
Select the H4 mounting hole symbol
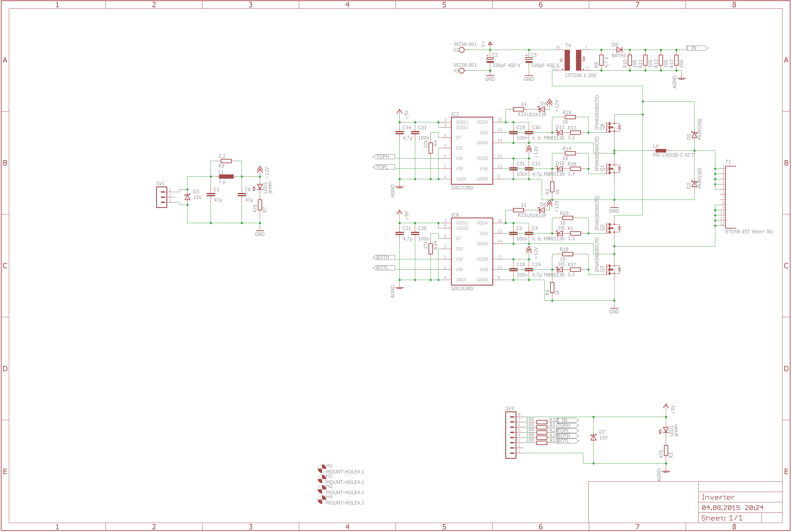(321, 499)
